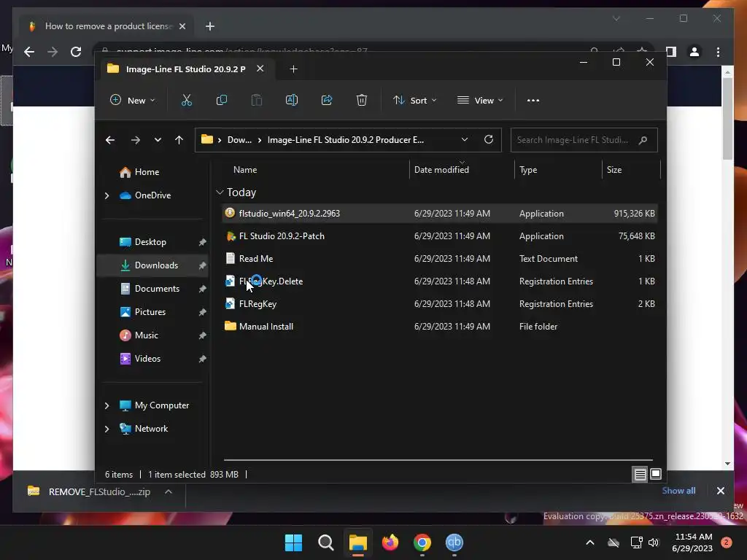This screenshot has width=747, height=560.
Task: Show hidden system tray icons
Action: click(x=589, y=542)
